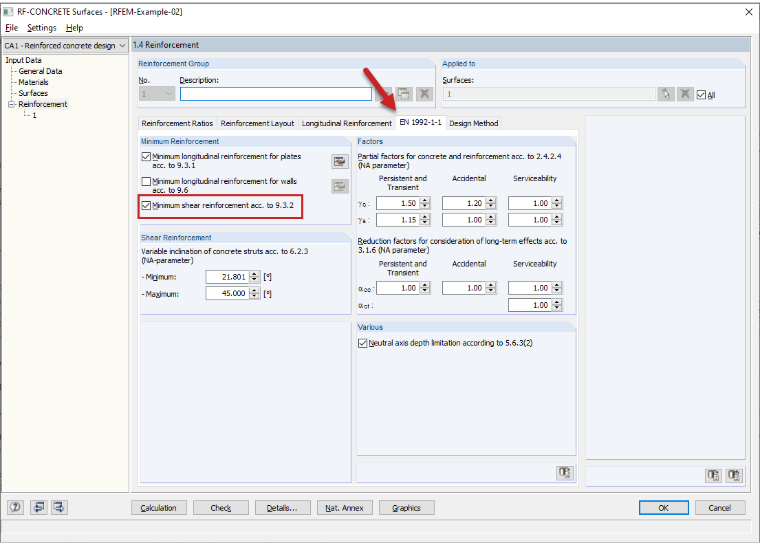Adjust γc Accidental 1.20 spinner
Screen dimensions: 760x545
pyautogui.click(x=491, y=203)
